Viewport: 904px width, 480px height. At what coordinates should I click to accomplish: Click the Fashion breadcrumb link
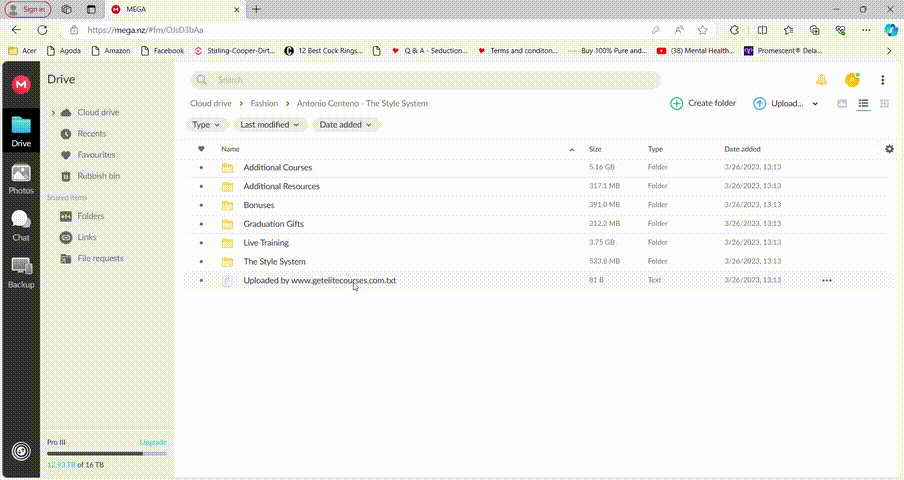[264, 103]
